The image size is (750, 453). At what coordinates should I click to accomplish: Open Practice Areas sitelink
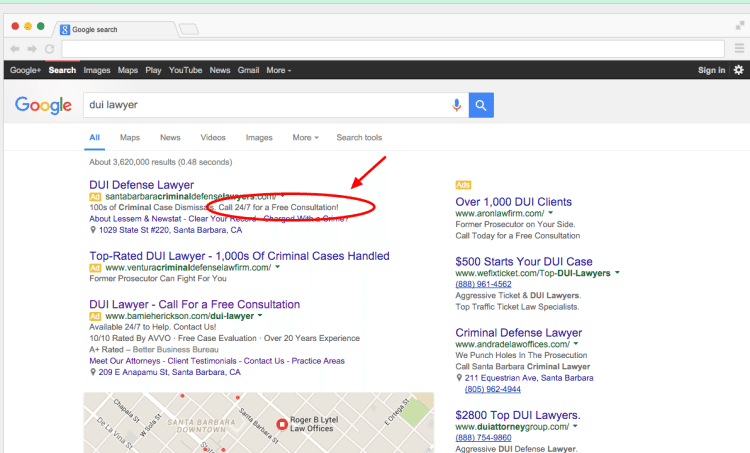pyautogui.click(x=318, y=361)
